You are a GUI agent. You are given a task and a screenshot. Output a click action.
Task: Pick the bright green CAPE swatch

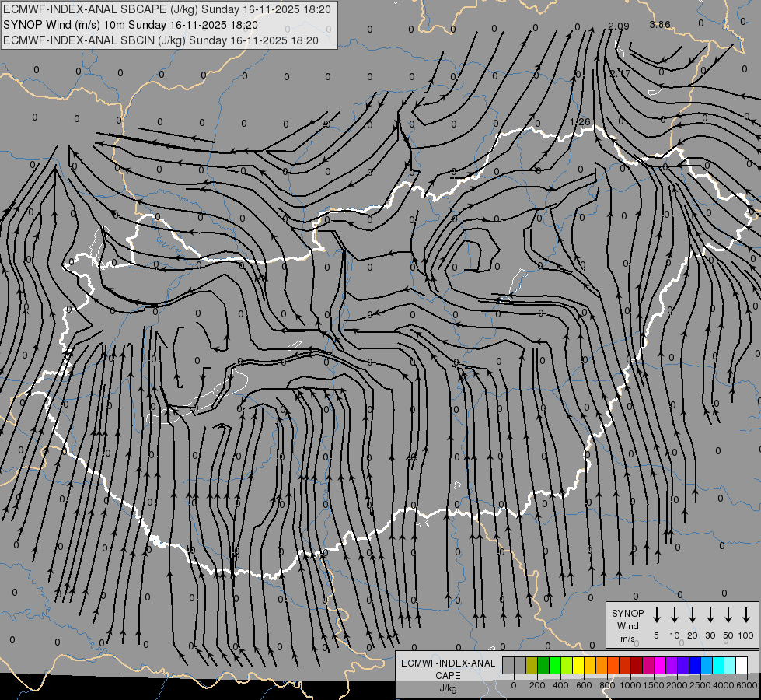(555, 665)
